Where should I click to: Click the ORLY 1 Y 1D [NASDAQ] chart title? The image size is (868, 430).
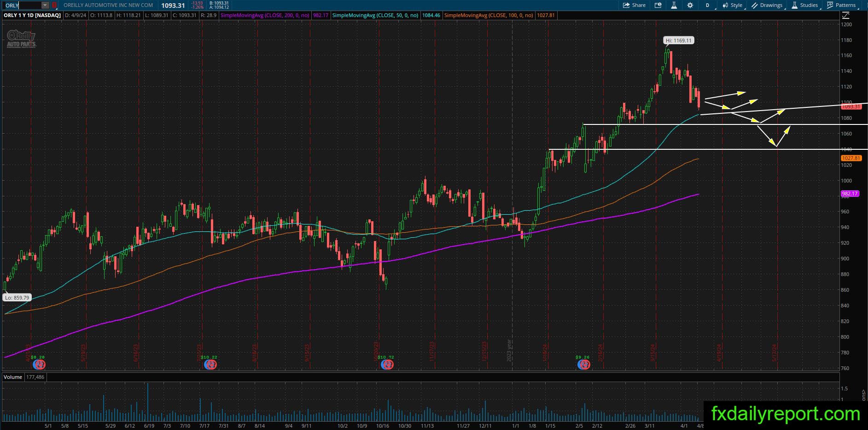click(32, 15)
